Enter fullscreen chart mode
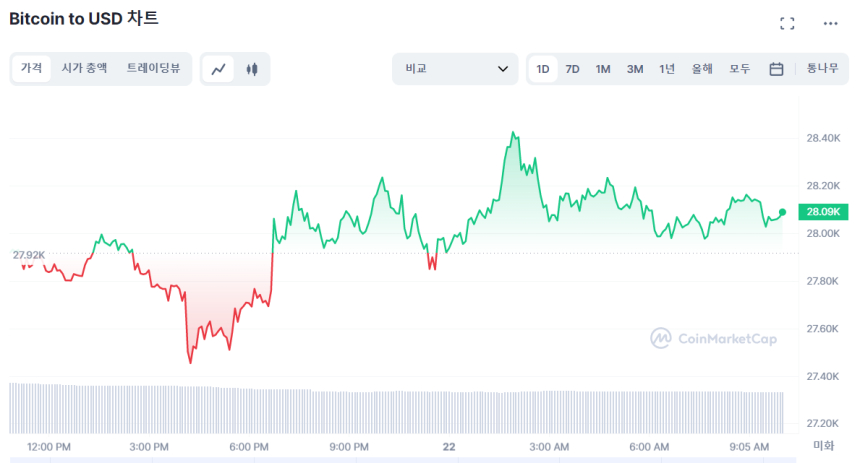Screen dimensions: 860x463 (787, 23)
